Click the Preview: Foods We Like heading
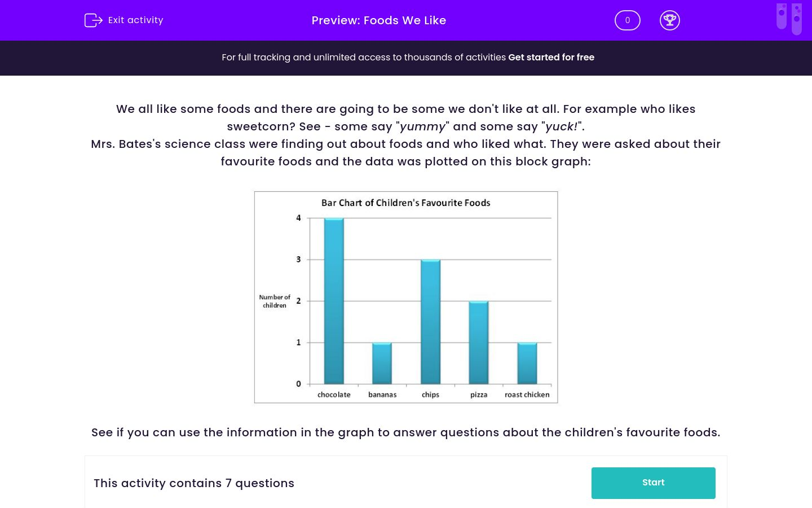812x508 pixels. tap(378, 20)
